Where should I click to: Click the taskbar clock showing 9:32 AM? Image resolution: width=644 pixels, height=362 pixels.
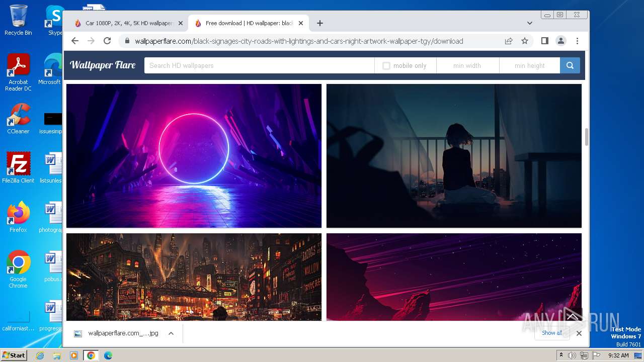pos(618,355)
